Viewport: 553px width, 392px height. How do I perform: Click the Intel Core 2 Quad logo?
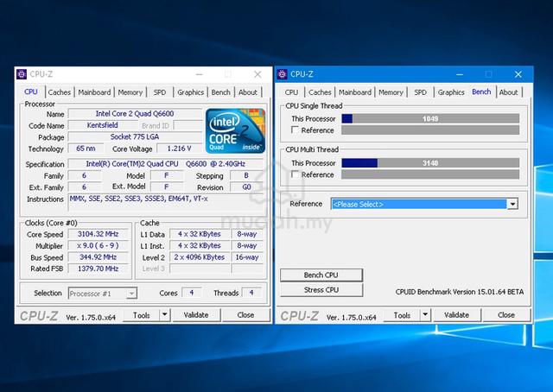(x=235, y=130)
